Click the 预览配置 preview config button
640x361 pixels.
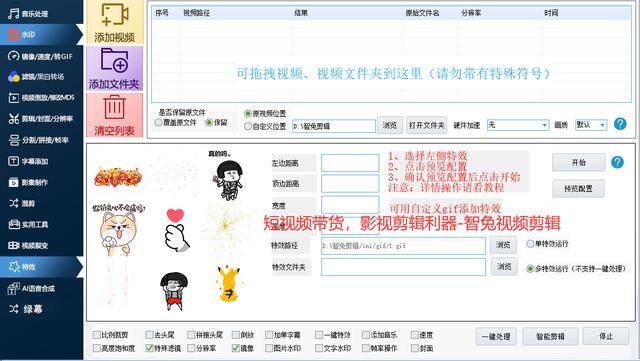point(579,189)
